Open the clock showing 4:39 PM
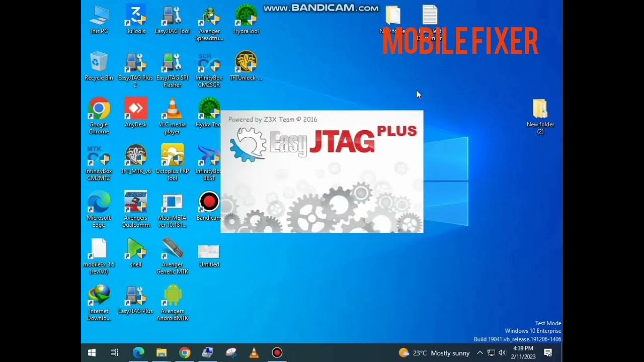The image size is (644, 362). click(x=523, y=352)
